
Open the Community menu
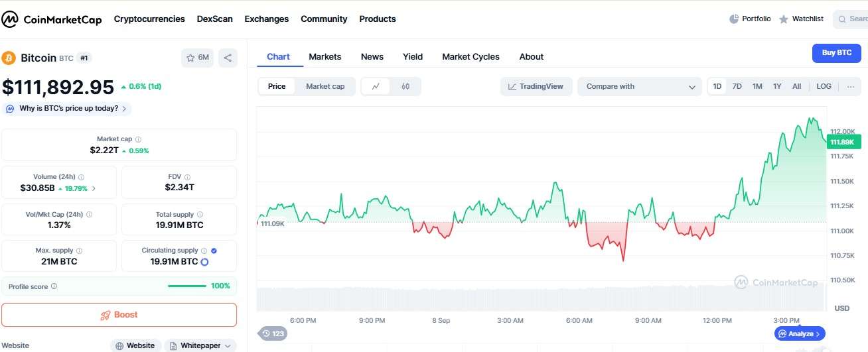click(x=324, y=19)
